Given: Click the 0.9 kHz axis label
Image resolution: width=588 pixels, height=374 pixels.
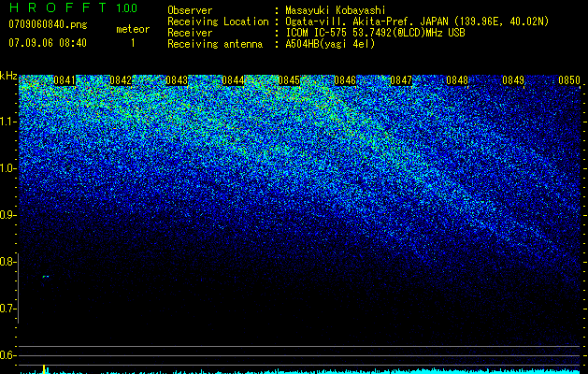Looking at the screenshot, I should [x=7, y=215].
